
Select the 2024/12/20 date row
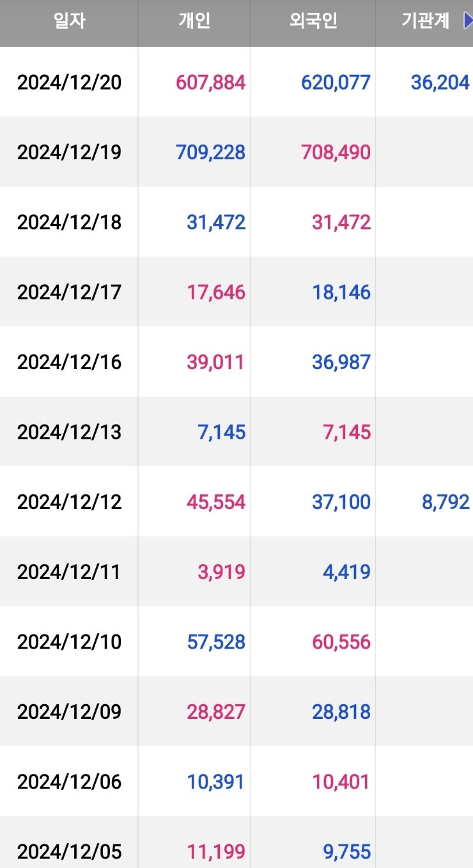69,83
